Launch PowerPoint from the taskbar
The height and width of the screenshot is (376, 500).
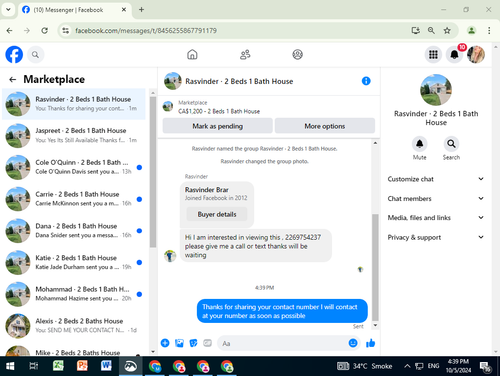coord(82,366)
